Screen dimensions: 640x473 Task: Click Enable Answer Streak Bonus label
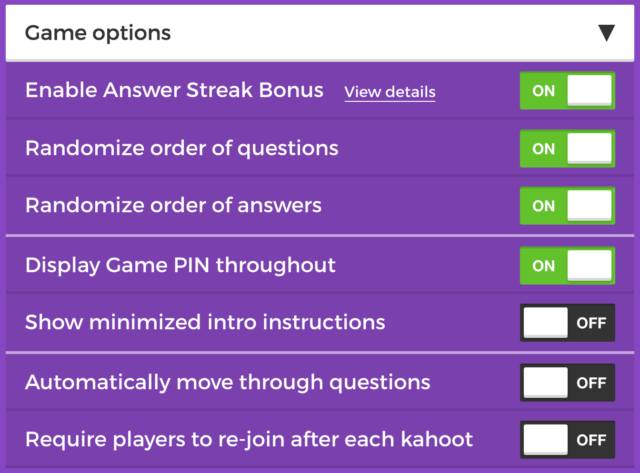(x=174, y=90)
